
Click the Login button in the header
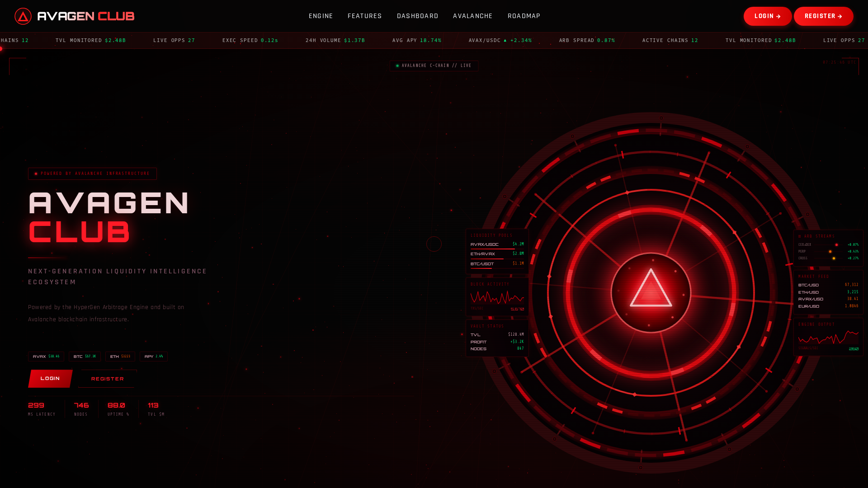click(768, 16)
